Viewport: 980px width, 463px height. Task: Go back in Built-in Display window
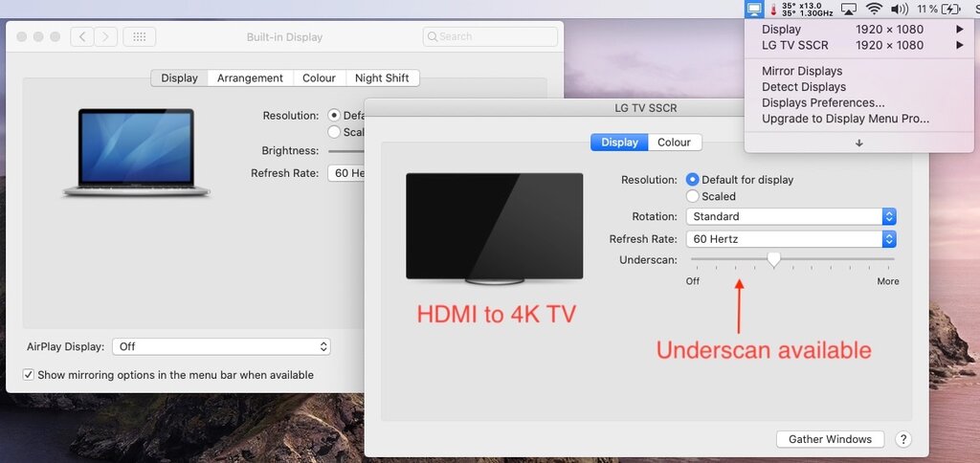tap(82, 37)
